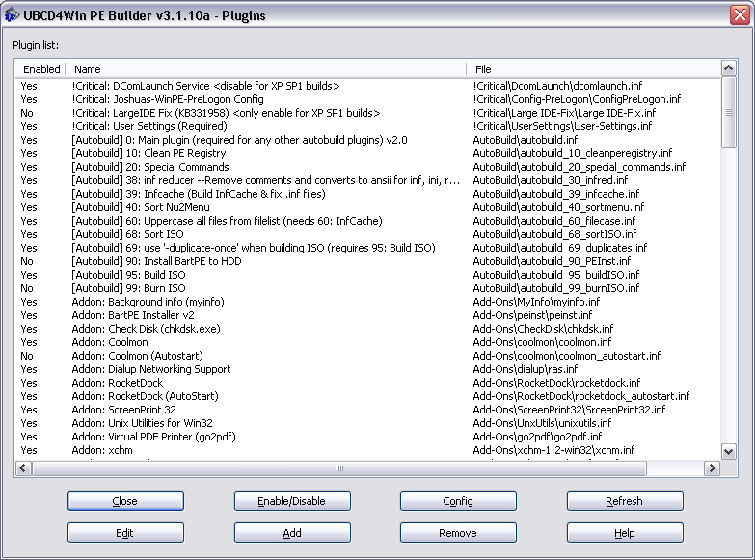755x560 pixels.
Task: Click the Refresh button
Action: (x=624, y=501)
